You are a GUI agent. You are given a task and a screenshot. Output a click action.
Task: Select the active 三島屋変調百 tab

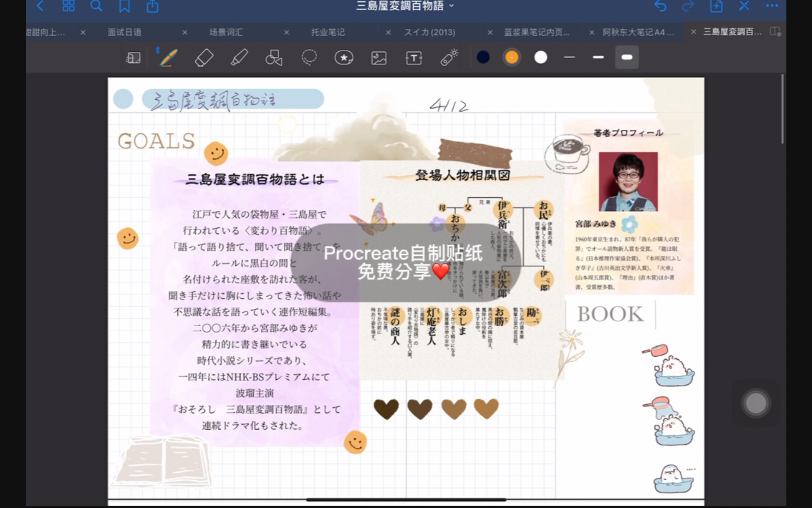point(732,32)
